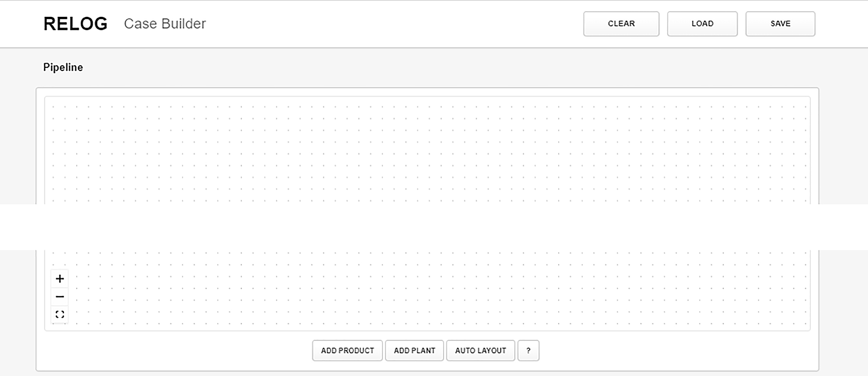Screen dimensions: 868x376
Task: Fit the pipeline view to screen
Action: pos(60,314)
